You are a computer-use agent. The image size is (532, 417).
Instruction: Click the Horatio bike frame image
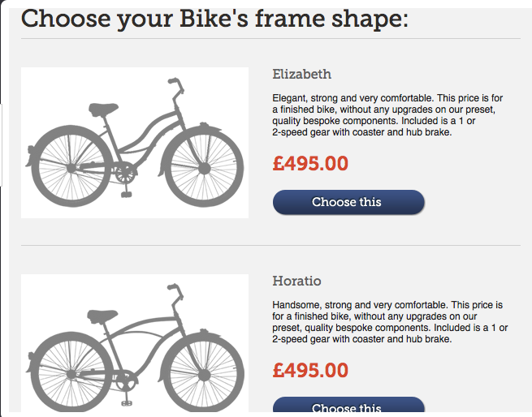[134, 345]
